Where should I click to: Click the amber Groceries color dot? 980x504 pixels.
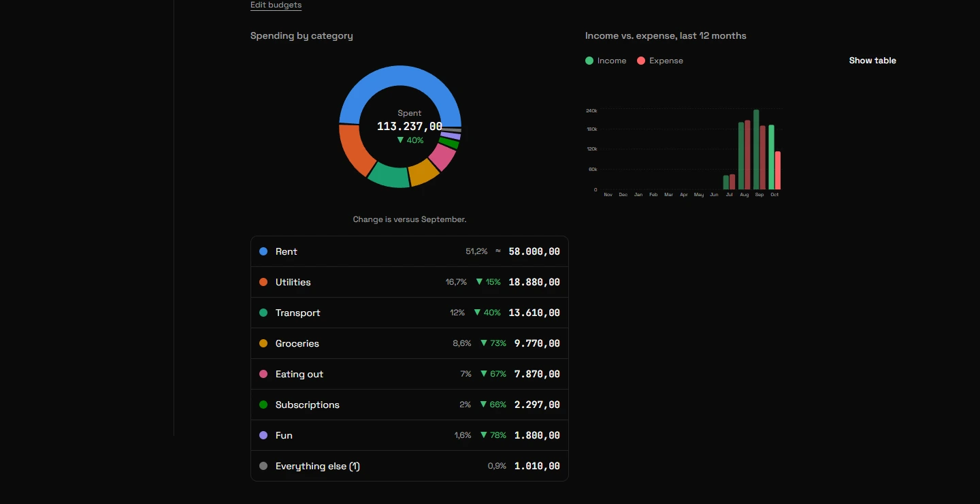[x=263, y=343]
